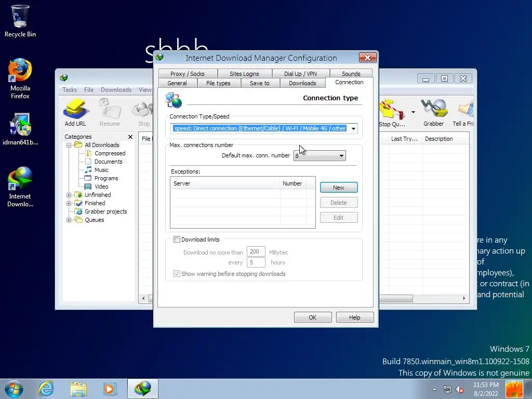Click the MBytes limit field showing 200
The height and width of the screenshot is (399, 532).
point(256,252)
